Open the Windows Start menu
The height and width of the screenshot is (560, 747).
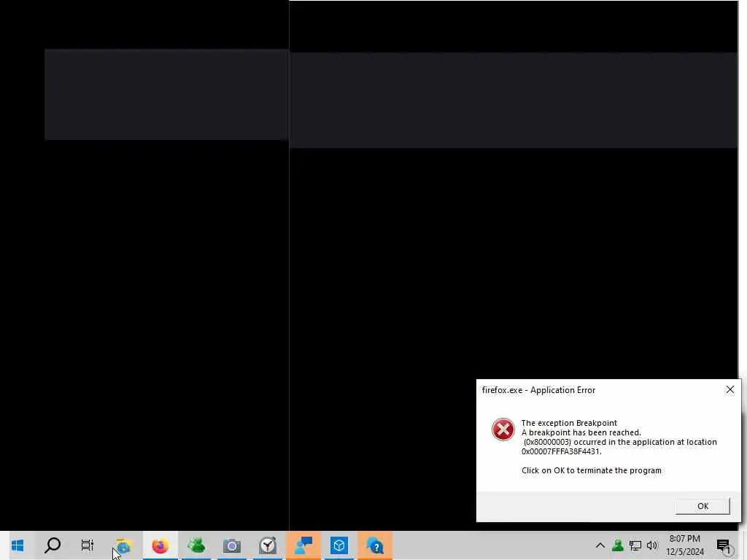click(18, 545)
